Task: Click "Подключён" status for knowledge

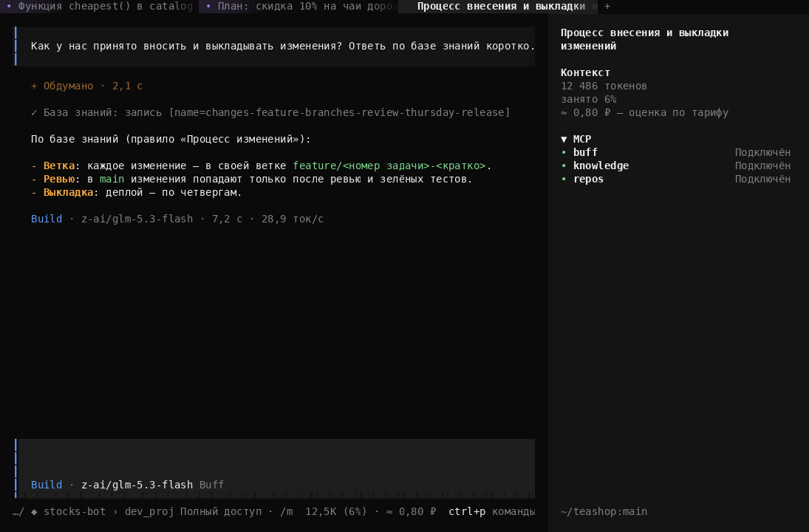Action: click(762, 166)
